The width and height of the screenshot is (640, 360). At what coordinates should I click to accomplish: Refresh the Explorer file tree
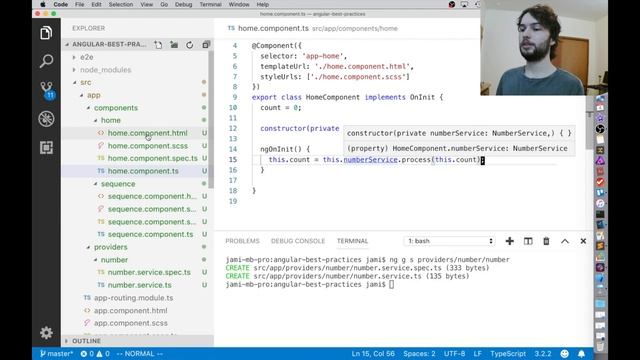tap(190, 45)
